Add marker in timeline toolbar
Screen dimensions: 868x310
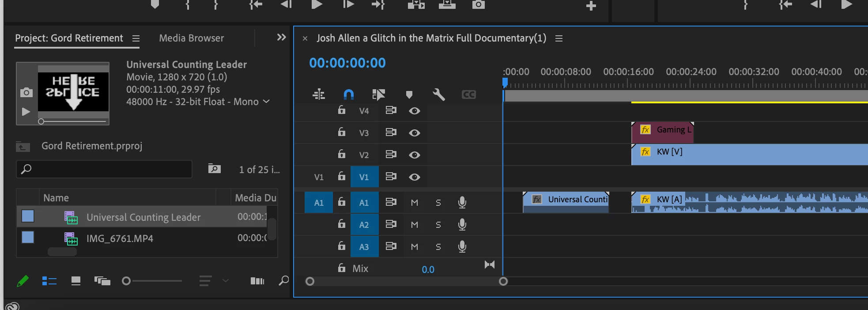coord(409,95)
